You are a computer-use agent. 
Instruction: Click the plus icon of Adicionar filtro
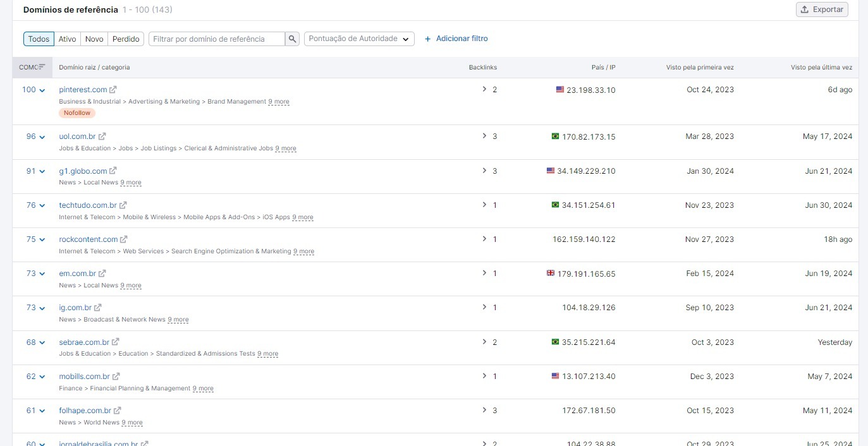428,39
